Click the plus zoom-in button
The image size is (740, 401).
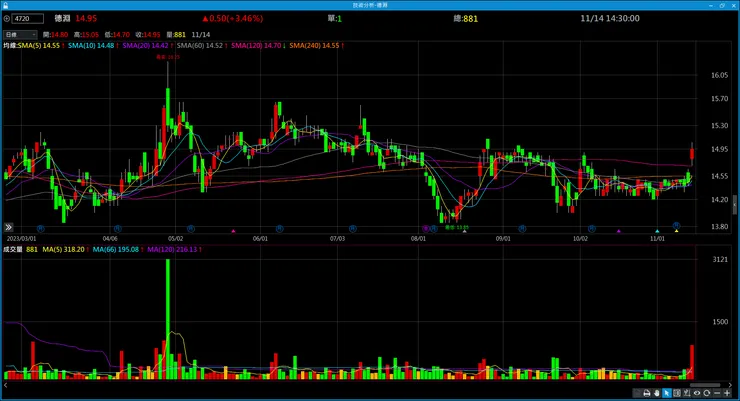(727, 393)
